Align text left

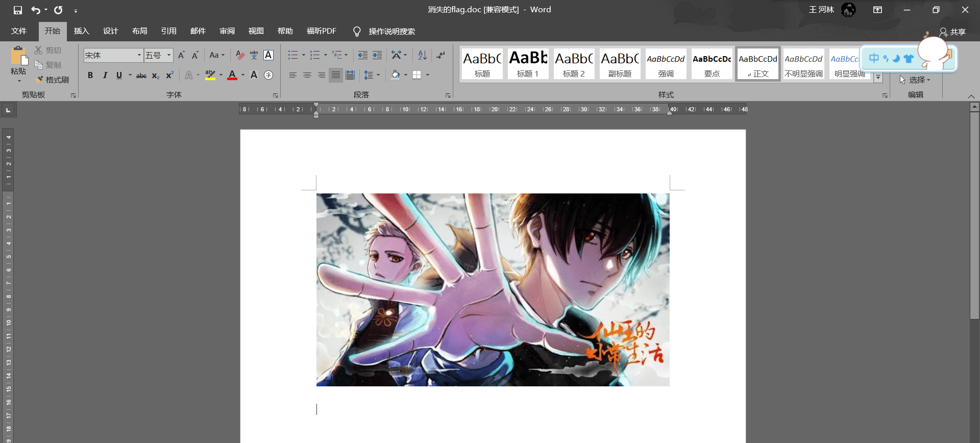pyautogui.click(x=293, y=75)
